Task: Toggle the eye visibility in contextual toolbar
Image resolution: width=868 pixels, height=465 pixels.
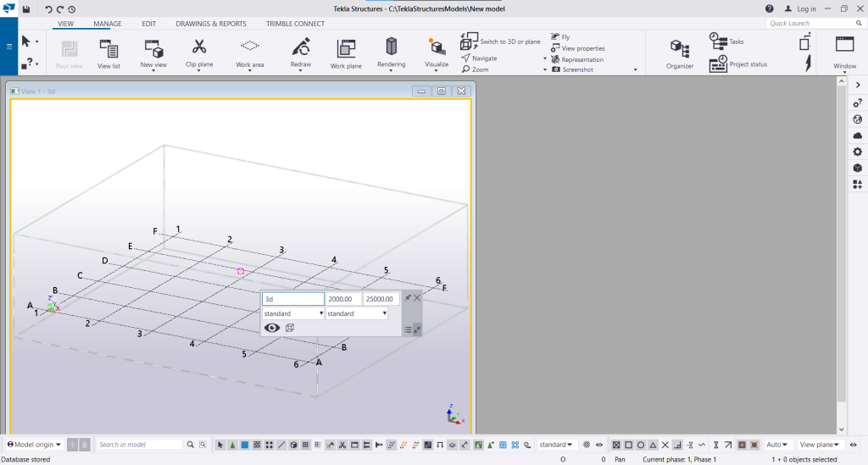Action: (271, 328)
